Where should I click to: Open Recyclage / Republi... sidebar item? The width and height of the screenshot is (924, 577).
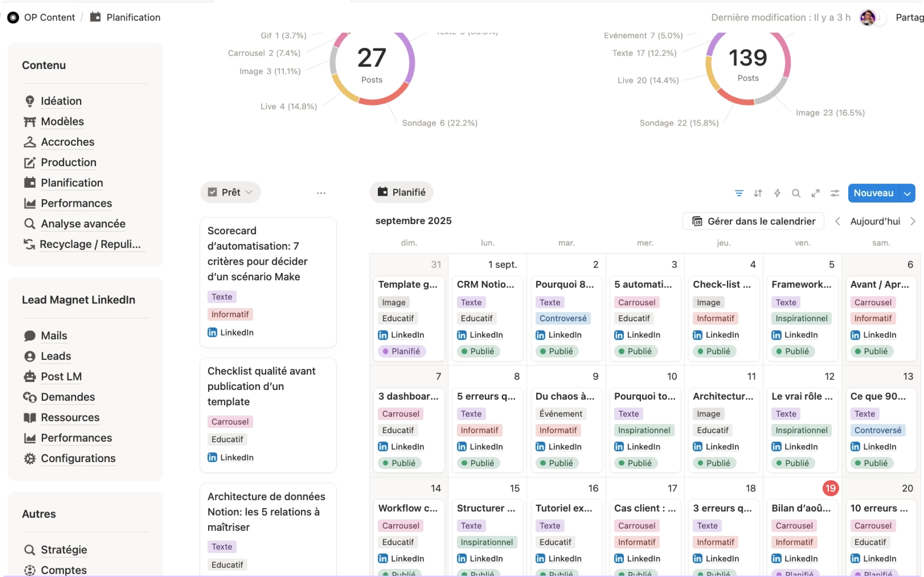[90, 244]
